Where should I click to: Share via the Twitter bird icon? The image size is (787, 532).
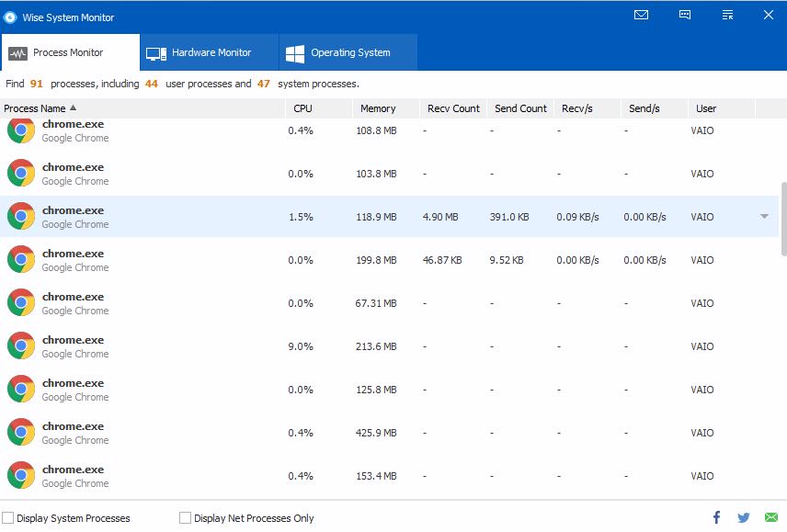coord(744,517)
